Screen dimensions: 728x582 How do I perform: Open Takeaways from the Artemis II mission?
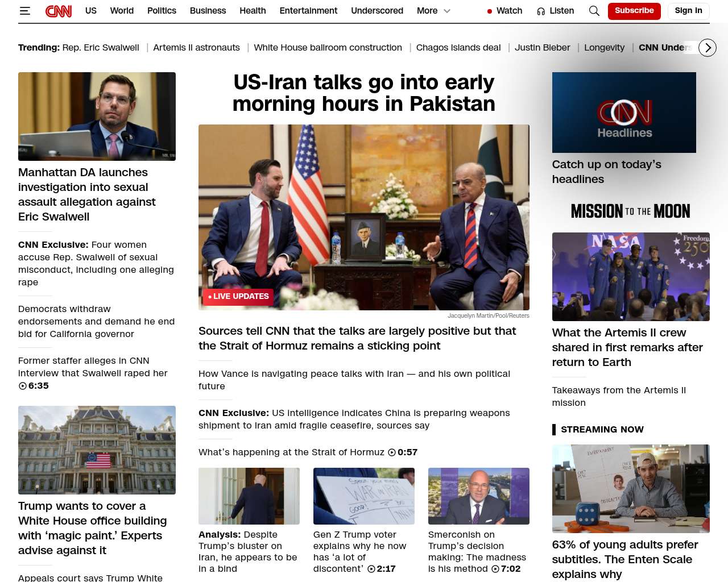click(x=619, y=396)
